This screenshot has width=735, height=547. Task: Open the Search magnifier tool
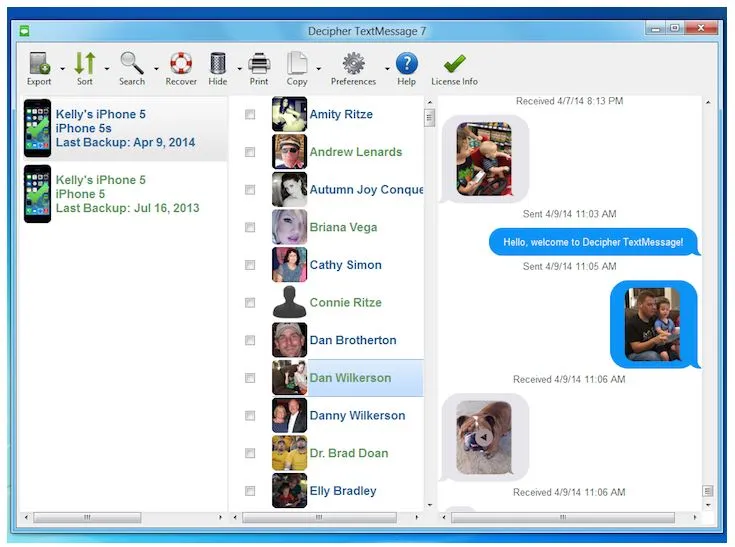(x=132, y=65)
